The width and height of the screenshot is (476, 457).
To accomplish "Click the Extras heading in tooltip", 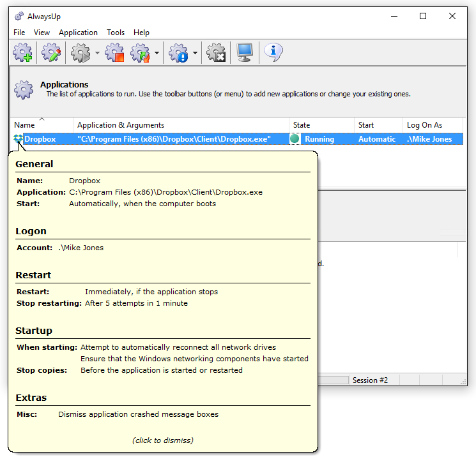I will tap(31, 398).
